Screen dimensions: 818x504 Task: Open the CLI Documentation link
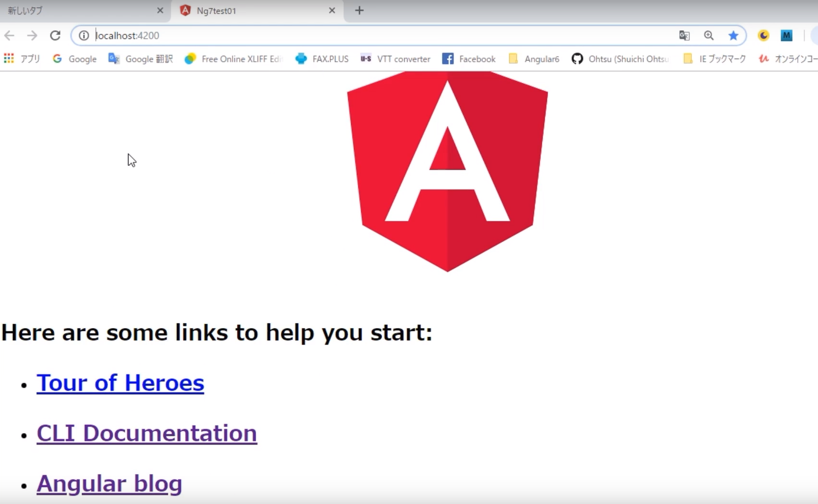(x=147, y=434)
